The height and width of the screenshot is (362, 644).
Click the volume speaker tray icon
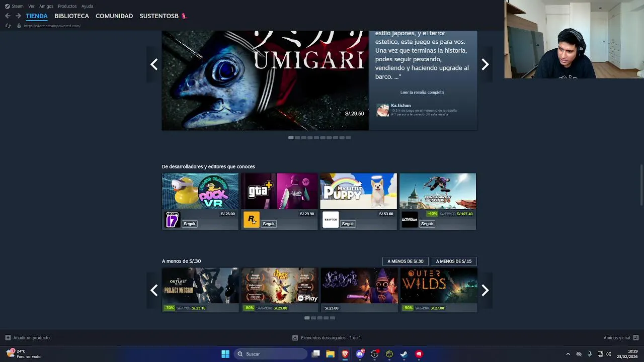click(608, 354)
